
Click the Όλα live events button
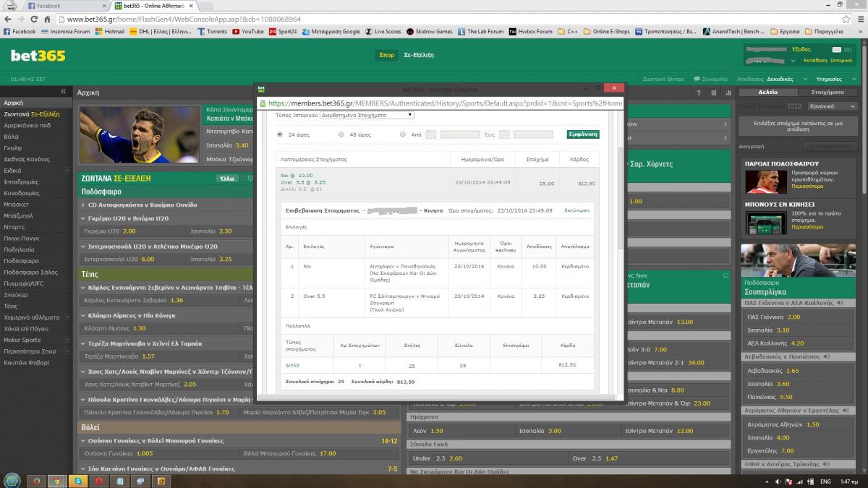[x=226, y=179]
